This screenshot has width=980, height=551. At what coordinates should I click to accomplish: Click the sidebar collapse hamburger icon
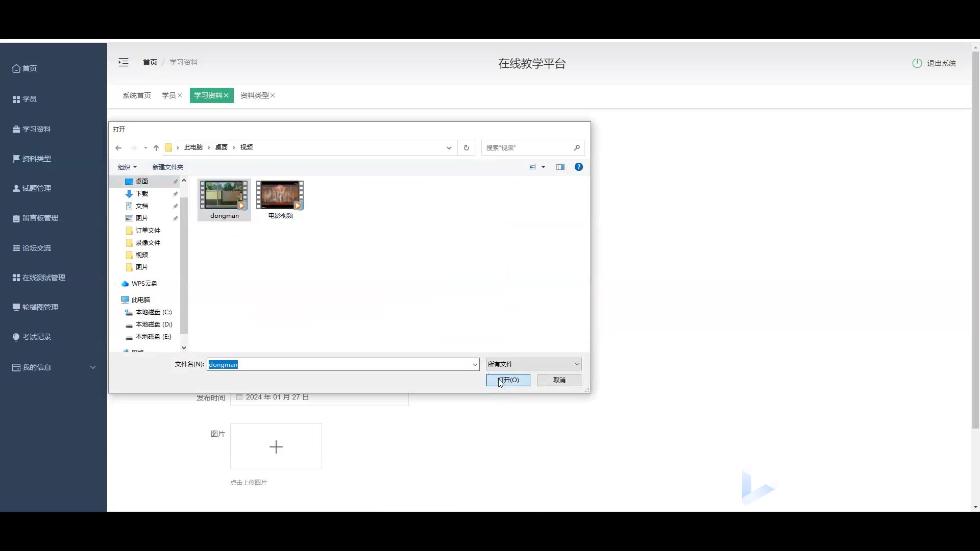(x=124, y=62)
